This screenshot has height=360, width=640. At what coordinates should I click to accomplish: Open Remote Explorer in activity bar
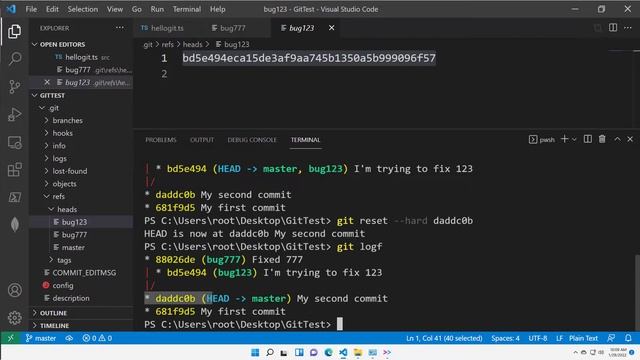[15, 142]
